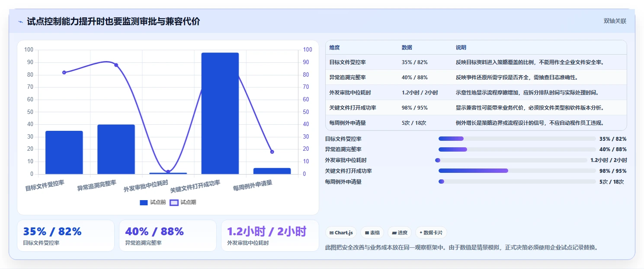Click the panel title 试点控制能力提升时也要监测审批与兼容代价
Screen dimensions: 644x269
113,21
